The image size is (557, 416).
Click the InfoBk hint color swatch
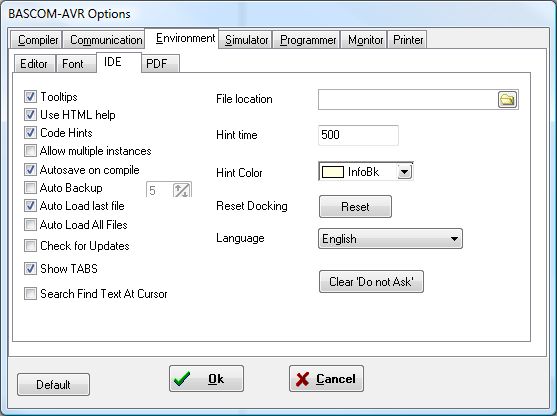[x=332, y=172]
